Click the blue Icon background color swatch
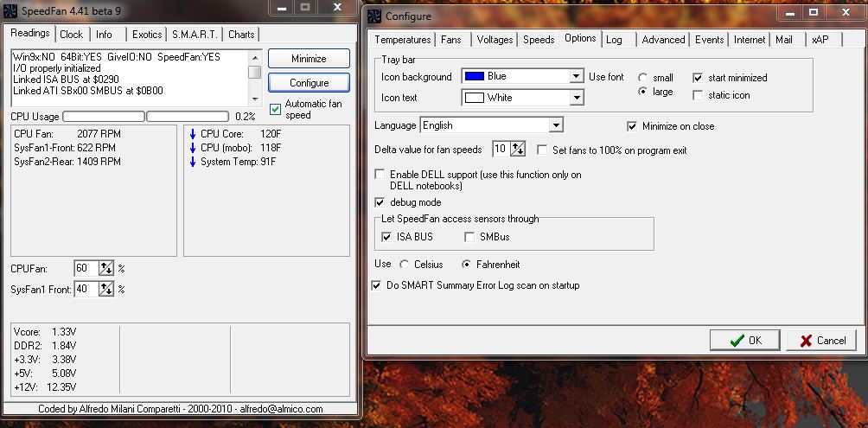Viewport: 868px width, 428px height. point(475,76)
